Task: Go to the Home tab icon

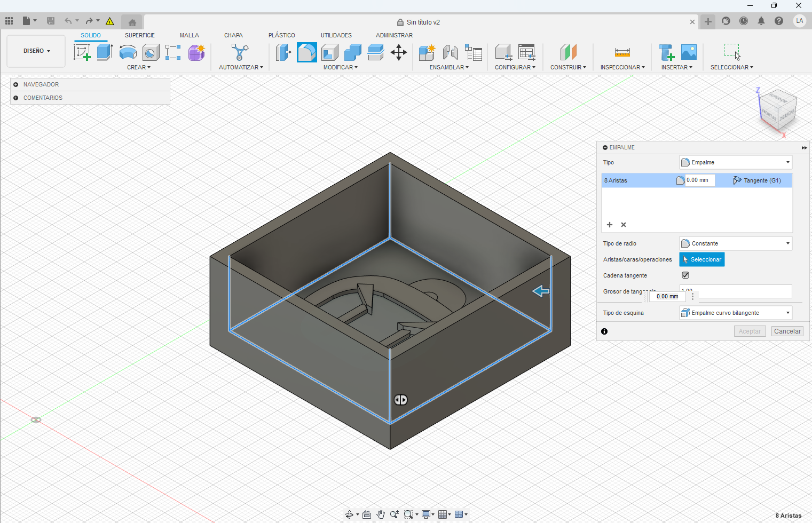Action: click(x=132, y=22)
